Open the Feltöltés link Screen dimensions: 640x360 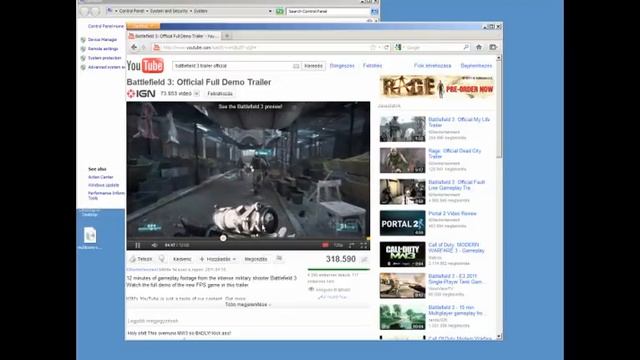point(372,66)
